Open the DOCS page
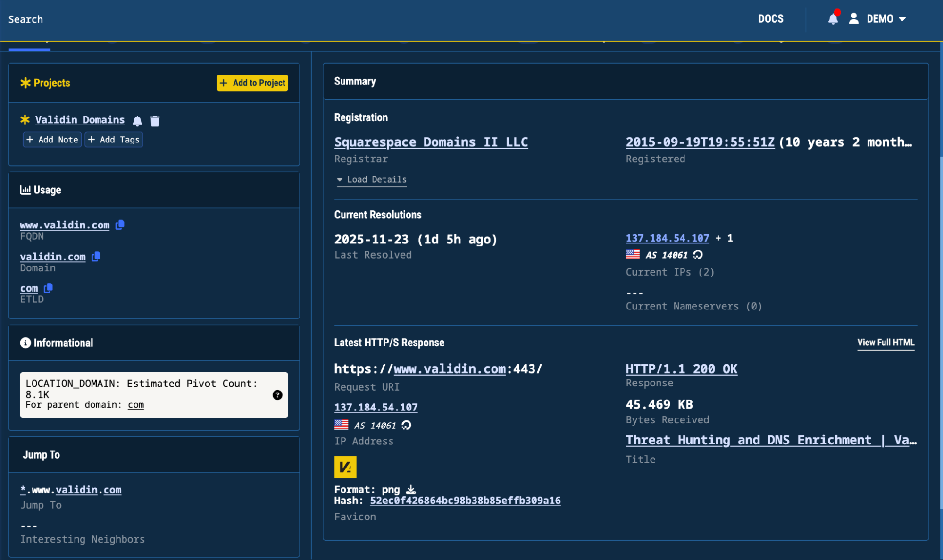Viewport: 943px width, 560px height. (x=771, y=19)
